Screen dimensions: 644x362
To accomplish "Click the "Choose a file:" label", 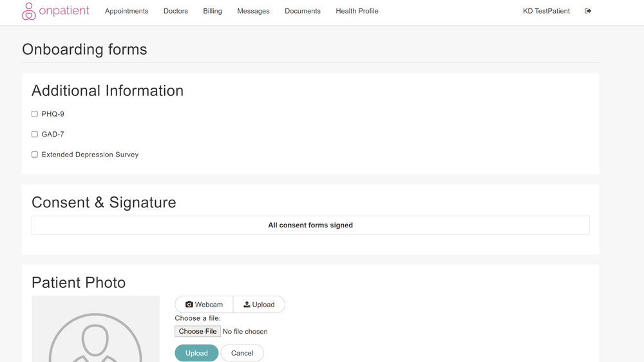I will [198, 318].
